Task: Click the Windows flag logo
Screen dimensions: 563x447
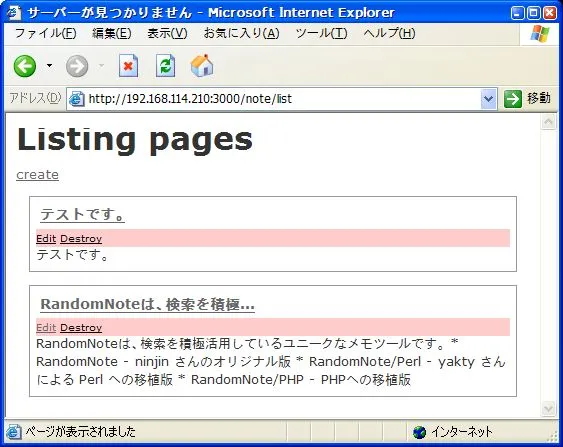Action: pos(540,34)
